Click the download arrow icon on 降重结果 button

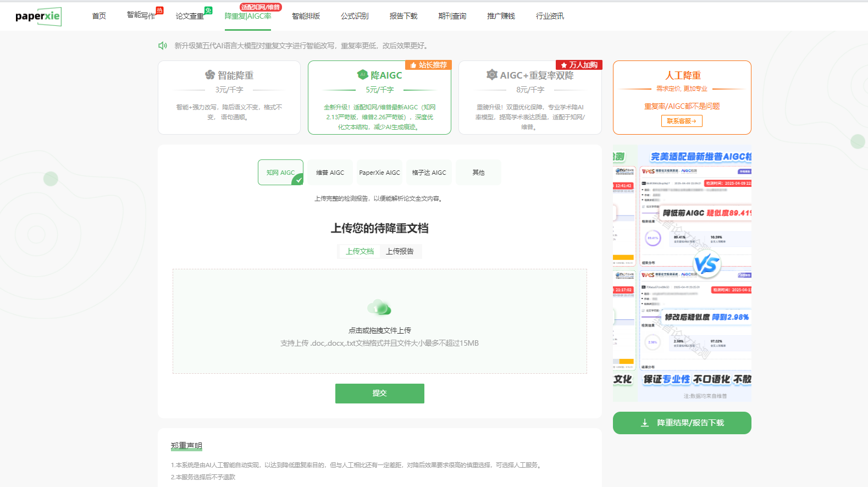click(x=645, y=423)
